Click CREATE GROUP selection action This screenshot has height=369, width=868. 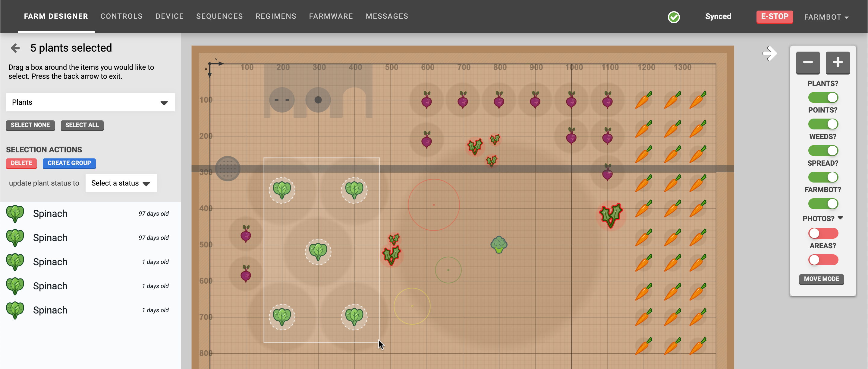click(69, 163)
